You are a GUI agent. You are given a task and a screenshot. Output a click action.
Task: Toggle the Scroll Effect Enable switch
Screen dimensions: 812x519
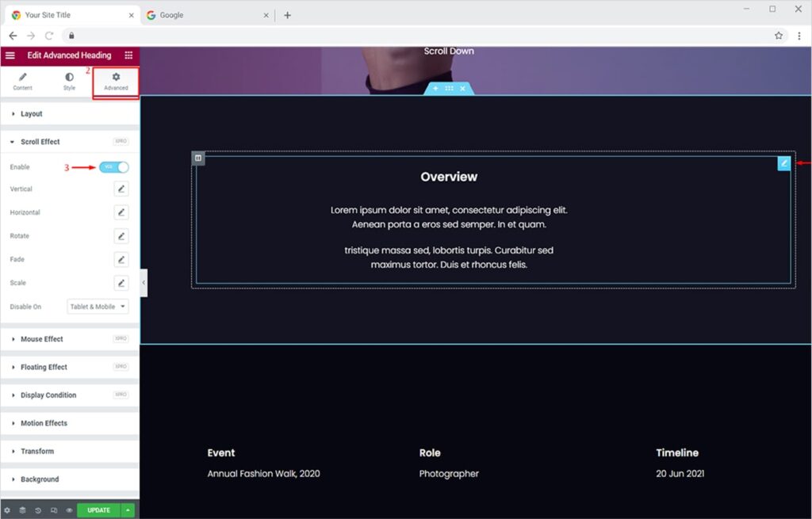(114, 167)
